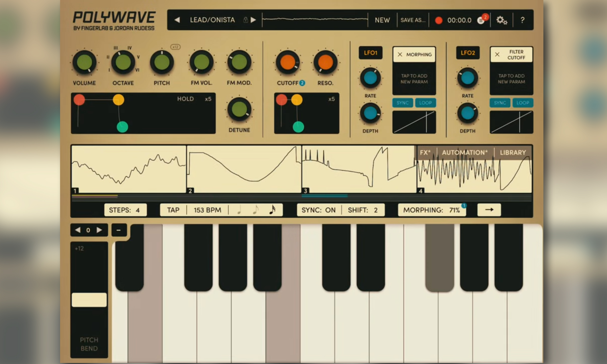Enable SYNC for LFO1
Viewport: 607px width, 364px height.
point(402,102)
